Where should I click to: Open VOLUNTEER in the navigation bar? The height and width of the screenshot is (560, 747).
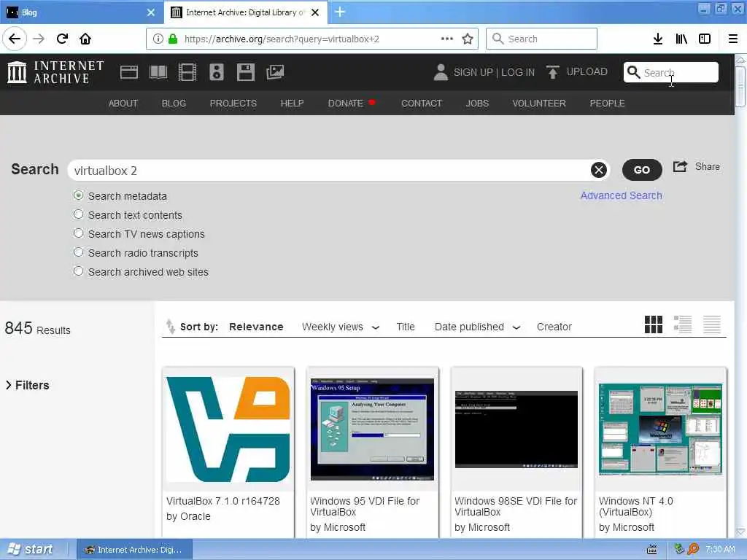click(x=539, y=104)
